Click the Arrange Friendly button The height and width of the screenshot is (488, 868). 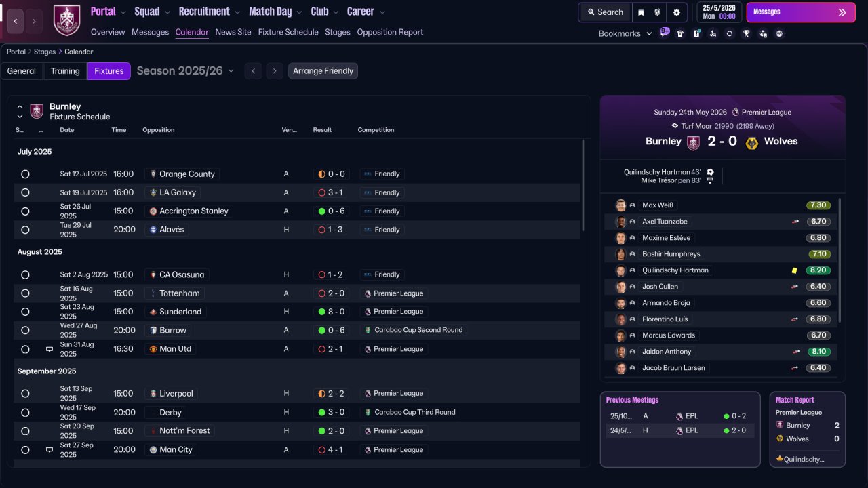pos(323,71)
